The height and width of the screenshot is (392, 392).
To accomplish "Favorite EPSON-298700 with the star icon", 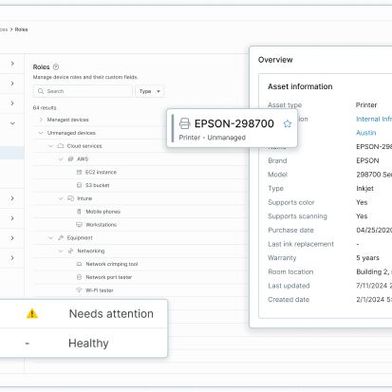I will [287, 124].
